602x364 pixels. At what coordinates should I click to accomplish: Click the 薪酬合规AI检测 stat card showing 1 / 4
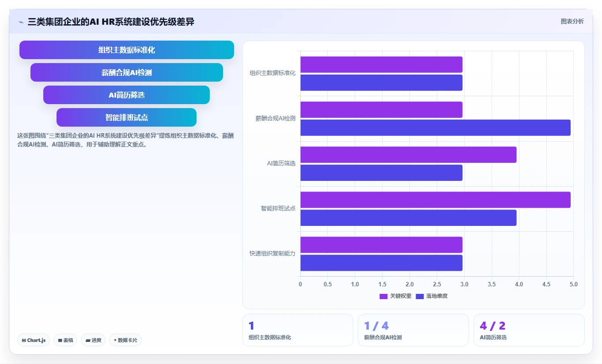pyautogui.click(x=413, y=330)
